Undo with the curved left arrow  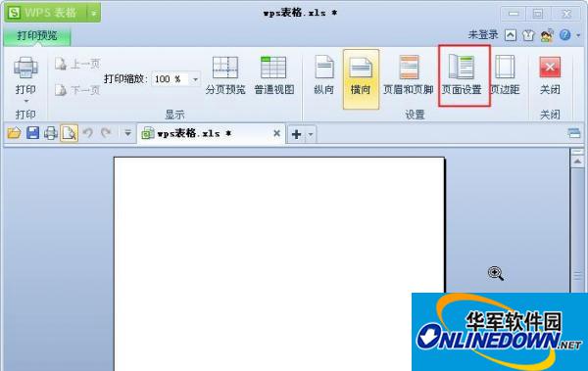88,133
